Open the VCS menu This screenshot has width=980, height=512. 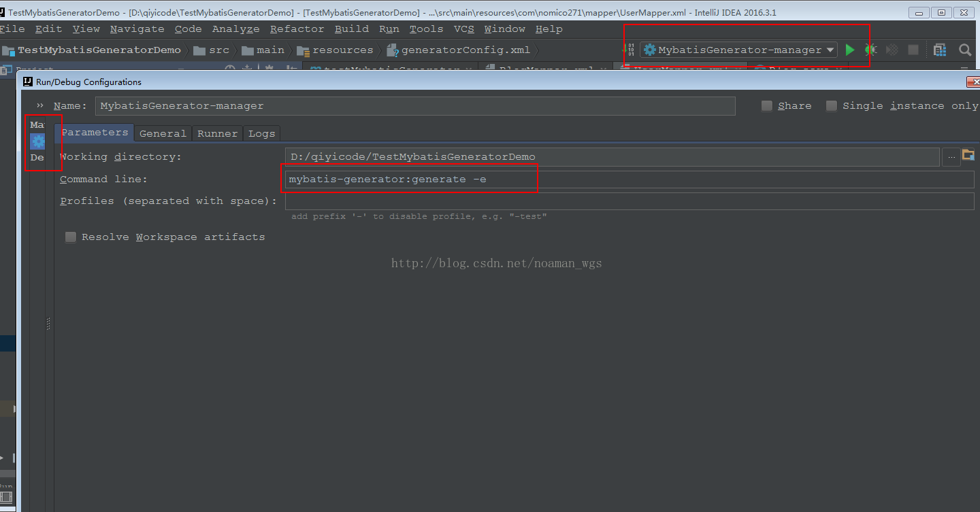[464, 29]
